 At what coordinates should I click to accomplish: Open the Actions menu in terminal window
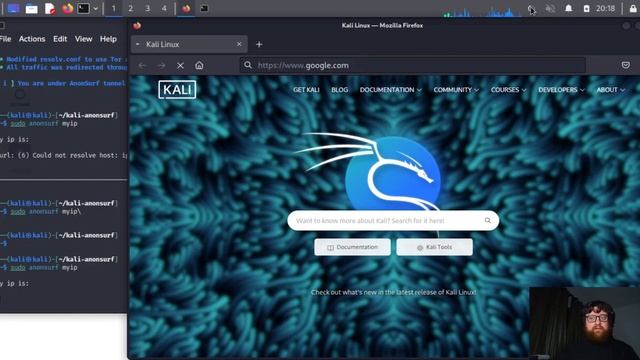pyautogui.click(x=32, y=39)
